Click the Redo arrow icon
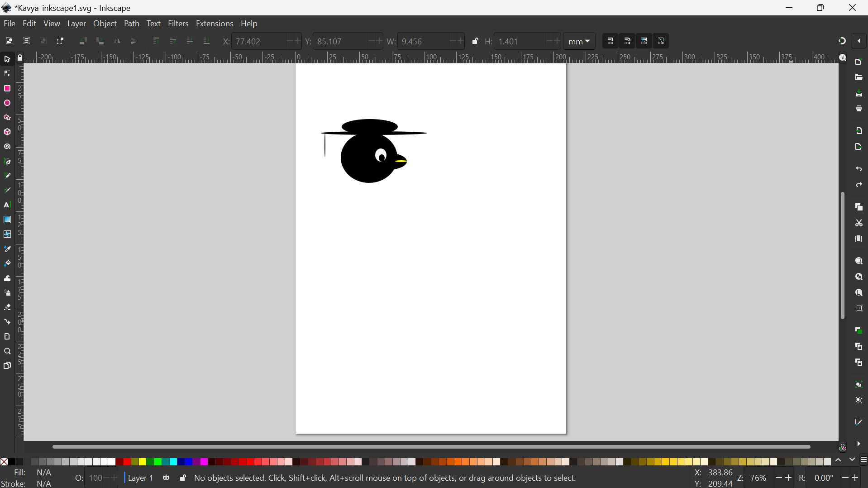Viewport: 868px width, 488px height. click(859, 185)
